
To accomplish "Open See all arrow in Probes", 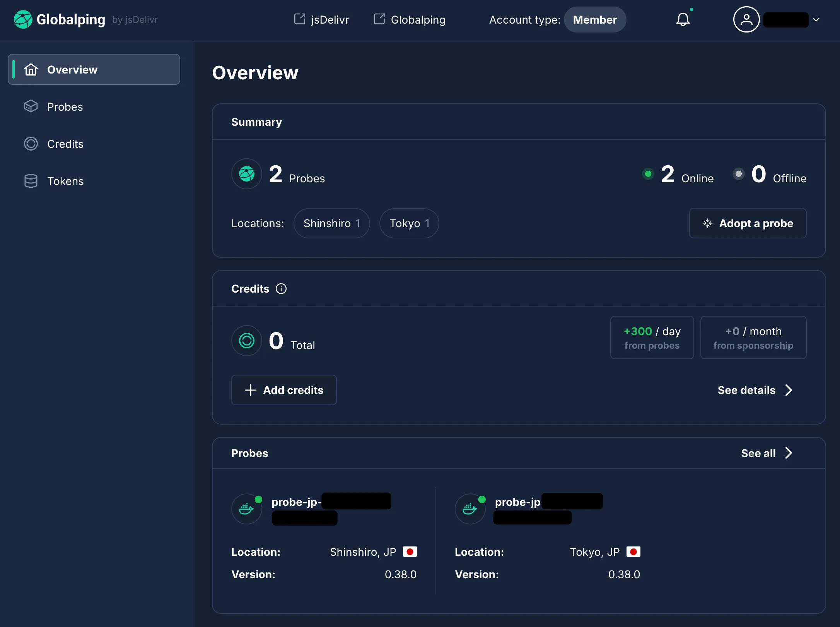I will tap(789, 453).
